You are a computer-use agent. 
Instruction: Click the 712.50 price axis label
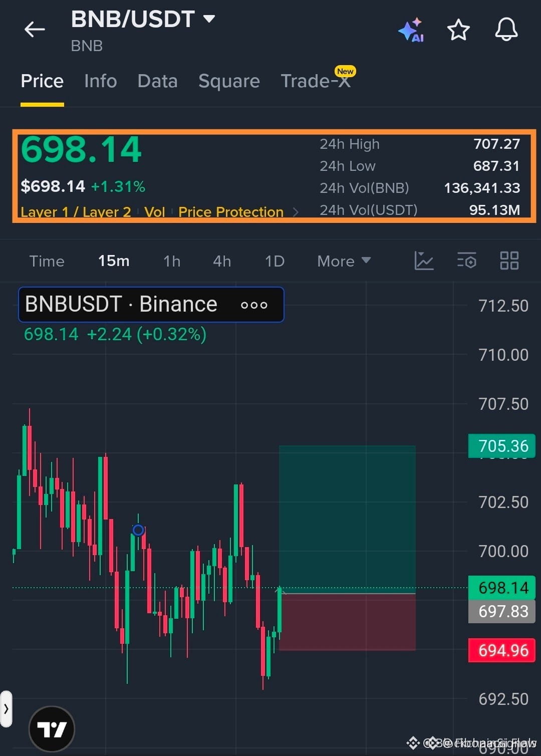tap(503, 306)
